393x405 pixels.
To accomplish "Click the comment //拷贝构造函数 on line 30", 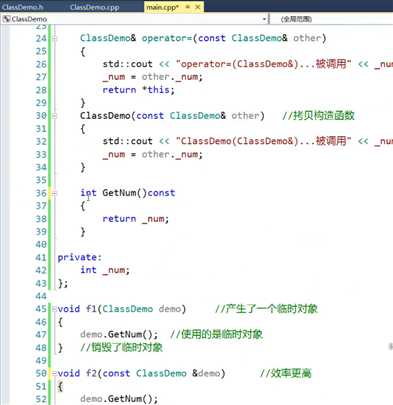I will click(x=318, y=116).
